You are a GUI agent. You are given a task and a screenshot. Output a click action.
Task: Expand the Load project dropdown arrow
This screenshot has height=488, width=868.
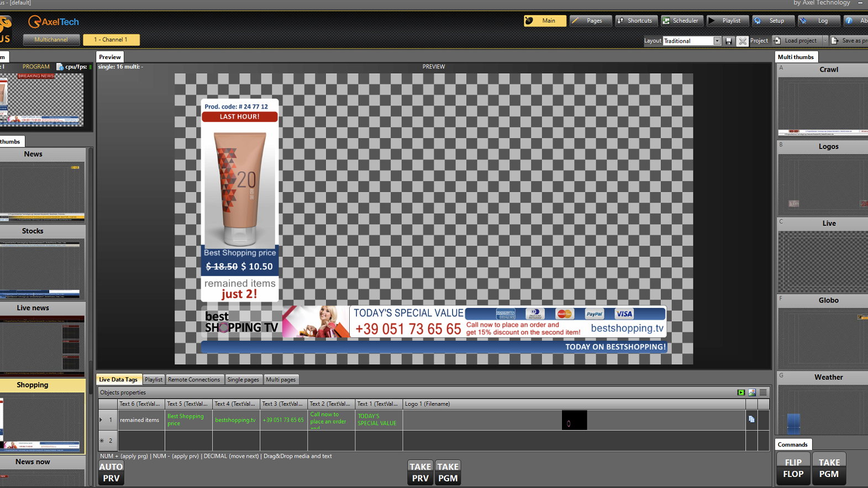(x=825, y=41)
